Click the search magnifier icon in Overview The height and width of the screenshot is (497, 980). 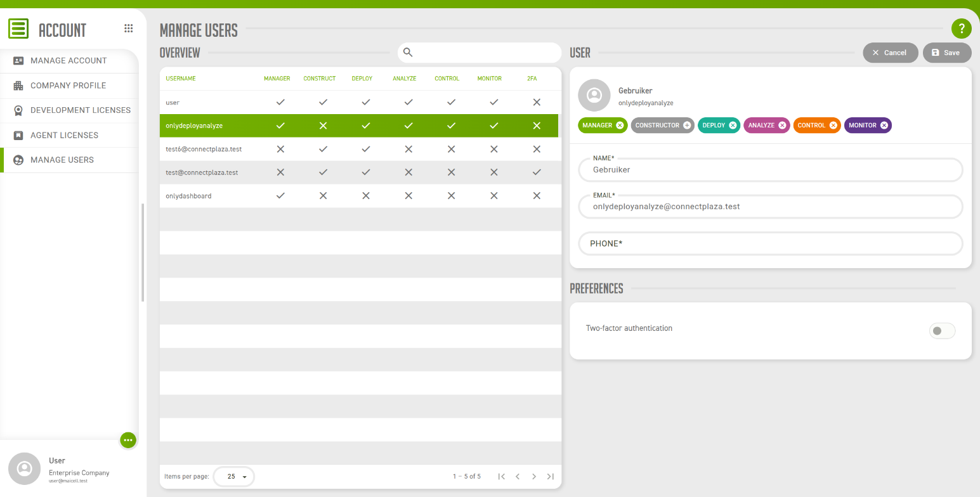[x=408, y=52]
